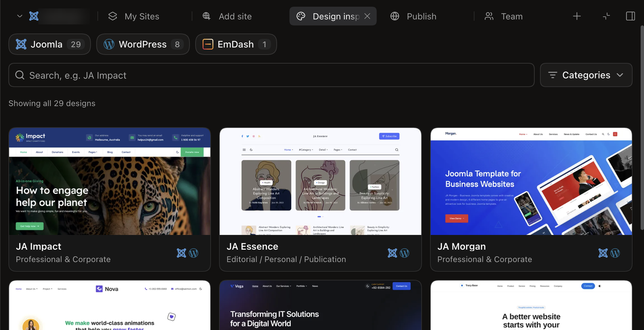Filter designs by WordPress platform
Screen dimensions: 644x330
pyautogui.click(x=143, y=44)
